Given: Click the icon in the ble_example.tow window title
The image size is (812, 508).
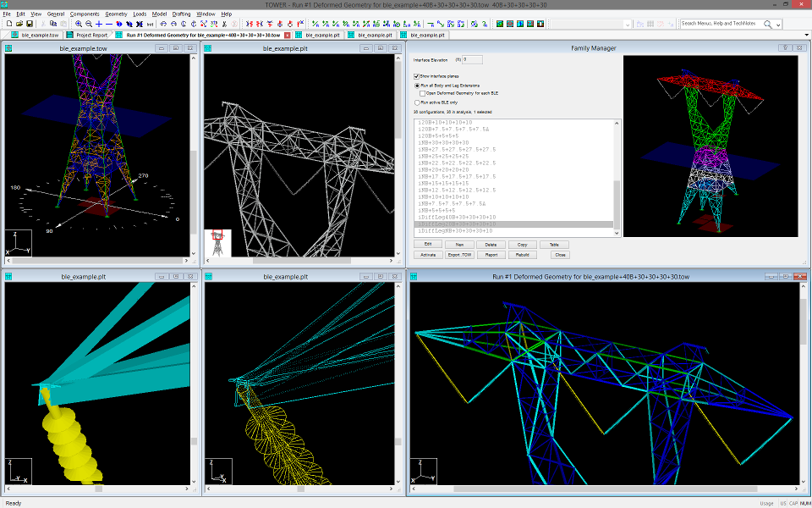Looking at the screenshot, I should tap(8, 48).
